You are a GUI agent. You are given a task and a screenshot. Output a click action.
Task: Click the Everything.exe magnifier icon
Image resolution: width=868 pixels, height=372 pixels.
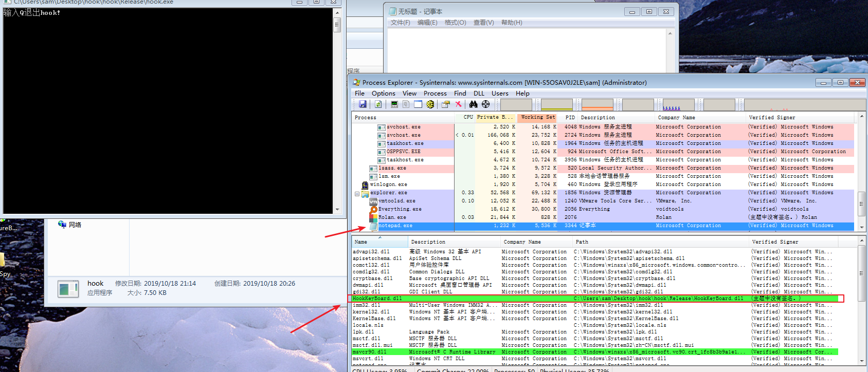(x=373, y=209)
